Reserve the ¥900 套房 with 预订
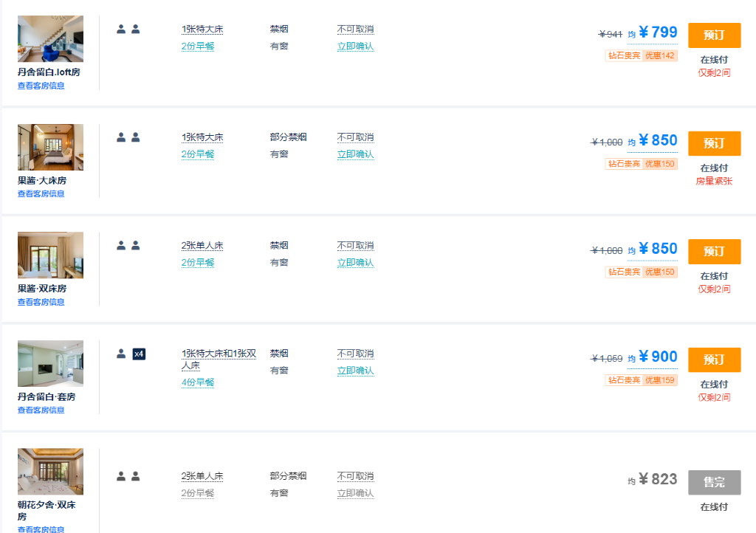The width and height of the screenshot is (756, 533). click(x=714, y=360)
